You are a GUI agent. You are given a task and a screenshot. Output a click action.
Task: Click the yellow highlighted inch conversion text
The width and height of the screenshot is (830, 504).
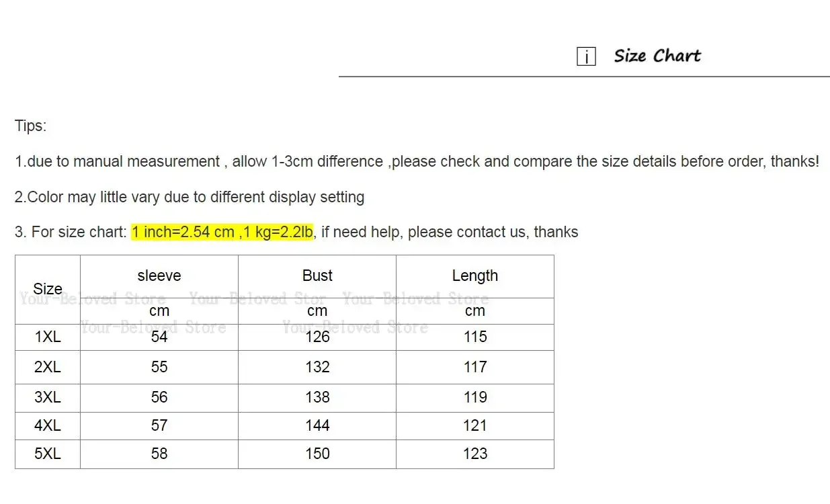click(x=222, y=233)
